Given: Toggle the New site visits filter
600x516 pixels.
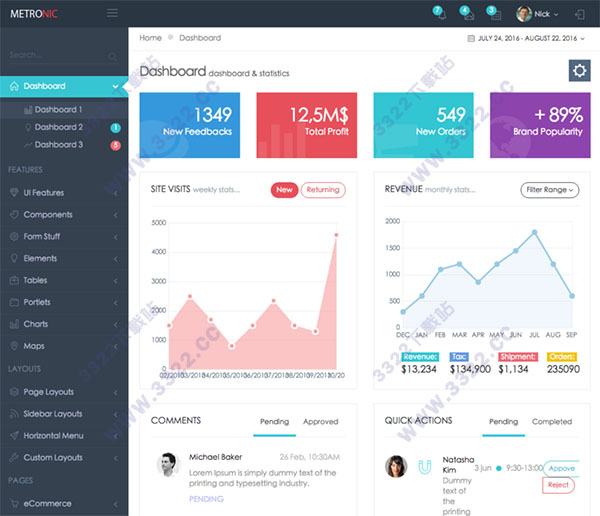Looking at the screenshot, I should click(x=284, y=190).
